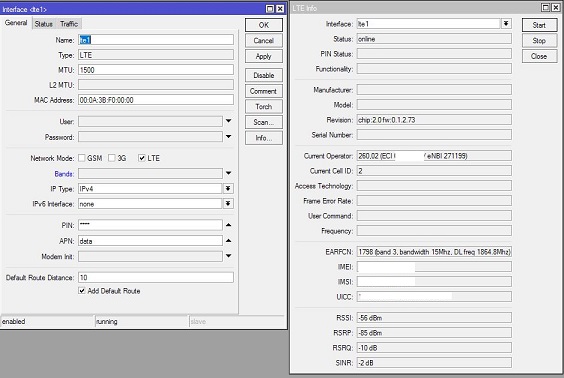Start LTE info monitoring
The width and height of the screenshot is (564, 378).
pos(539,25)
